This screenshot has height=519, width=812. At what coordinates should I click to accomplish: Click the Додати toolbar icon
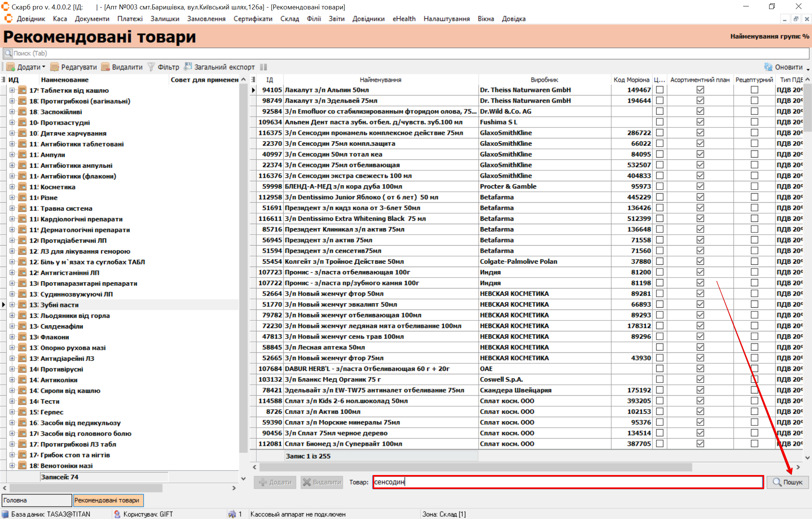click(11, 67)
